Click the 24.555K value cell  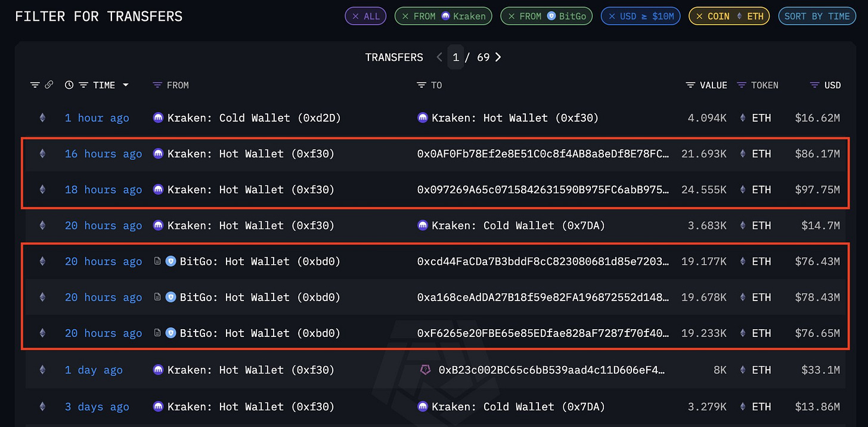(703, 190)
